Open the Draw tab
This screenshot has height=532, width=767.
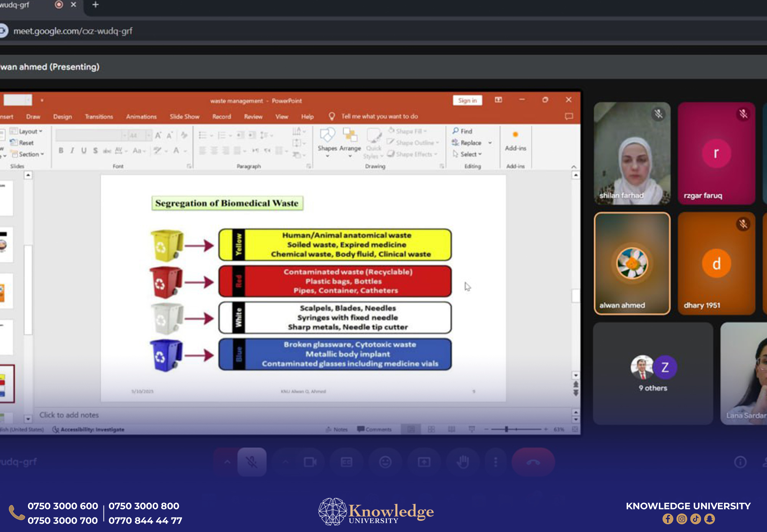pos(33,117)
